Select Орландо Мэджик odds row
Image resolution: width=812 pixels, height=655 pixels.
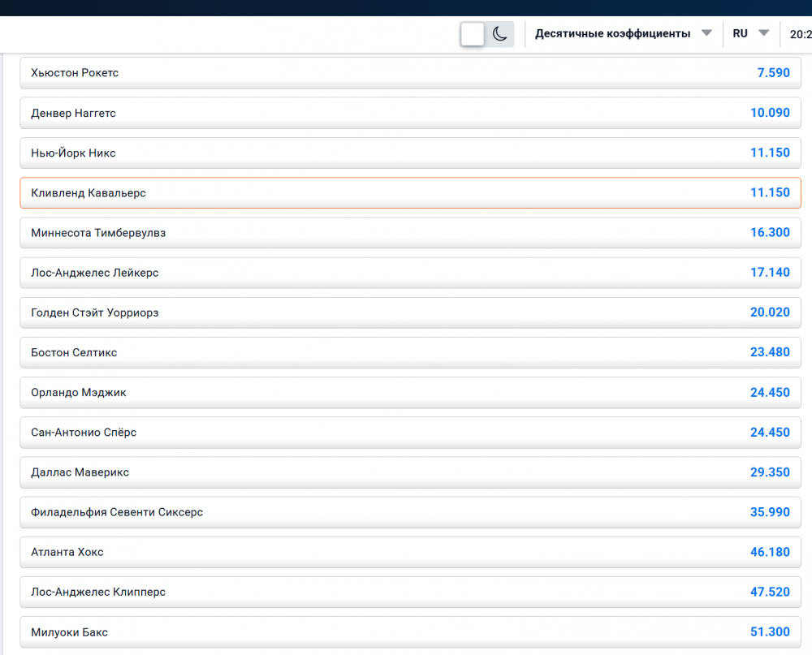tap(410, 393)
